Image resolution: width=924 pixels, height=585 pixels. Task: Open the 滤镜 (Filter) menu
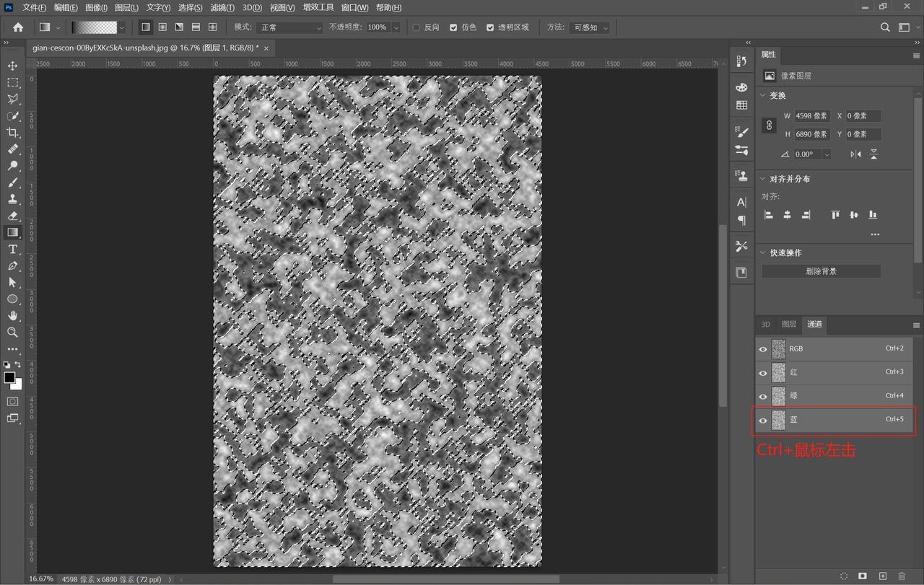pyautogui.click(x=222, y=7)
